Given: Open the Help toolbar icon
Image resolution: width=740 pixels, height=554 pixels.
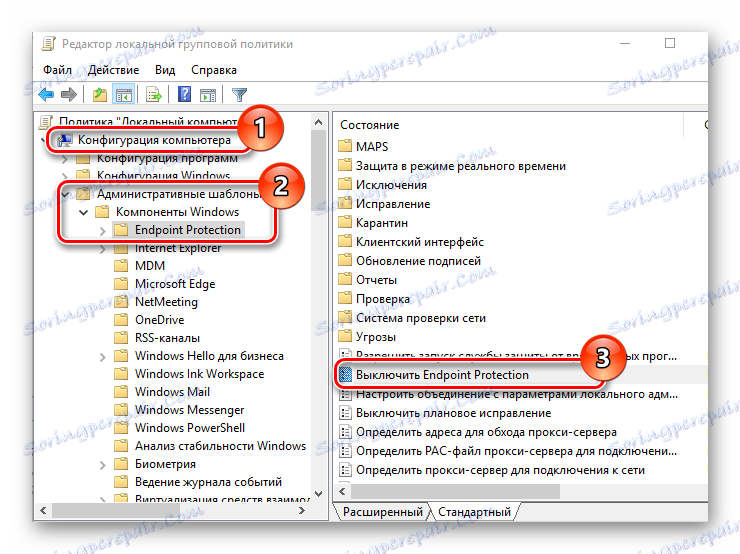Looking at the screenshot, I should click(185, 94).
